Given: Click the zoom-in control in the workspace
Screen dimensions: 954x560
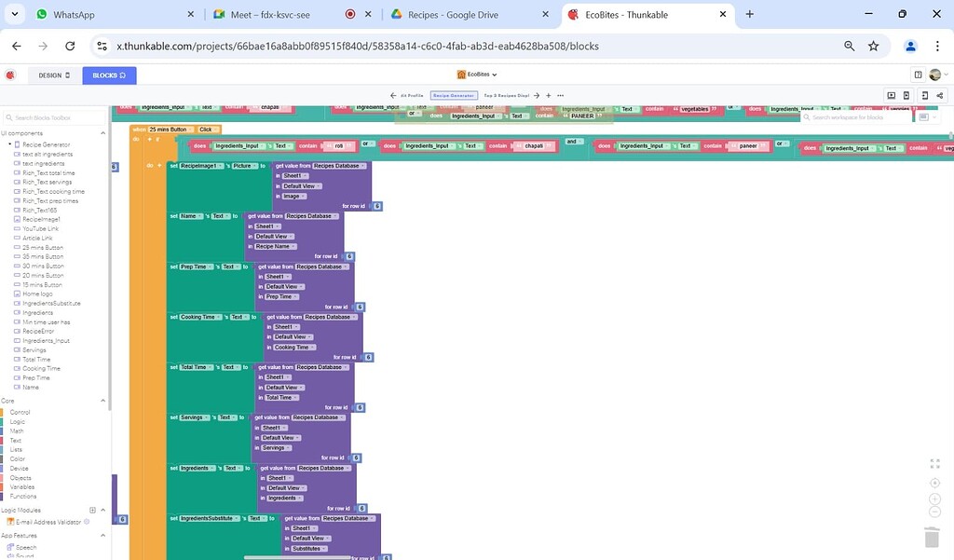Looking at the screenshot, I should point(934,499).
